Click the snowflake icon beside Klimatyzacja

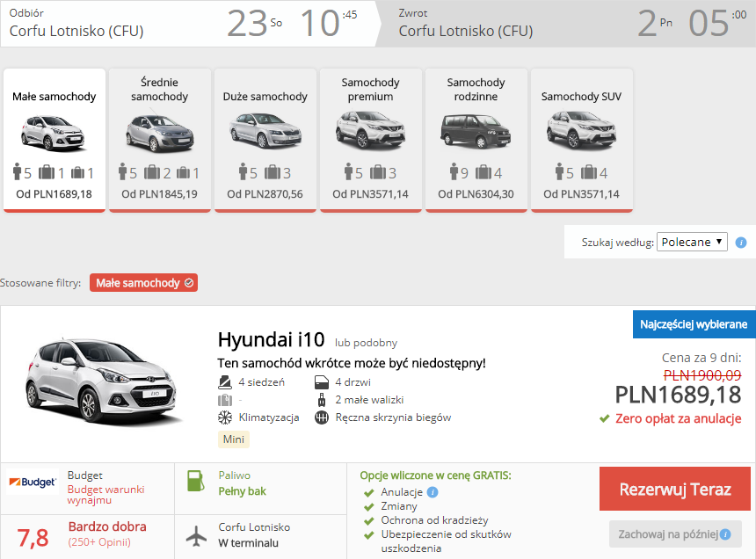pos(225,417)
